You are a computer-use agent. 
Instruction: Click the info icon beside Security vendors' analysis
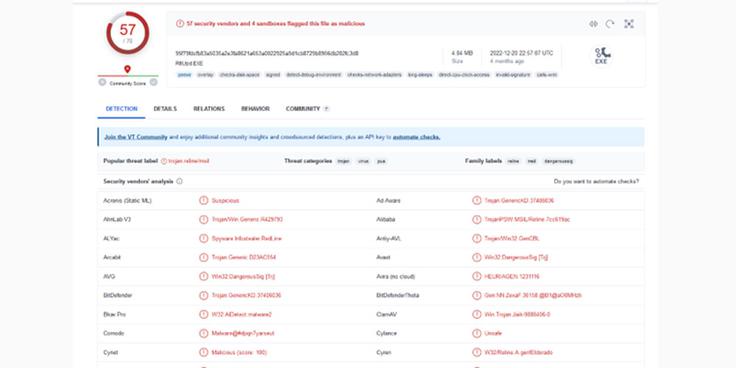[x=179, y=181]
